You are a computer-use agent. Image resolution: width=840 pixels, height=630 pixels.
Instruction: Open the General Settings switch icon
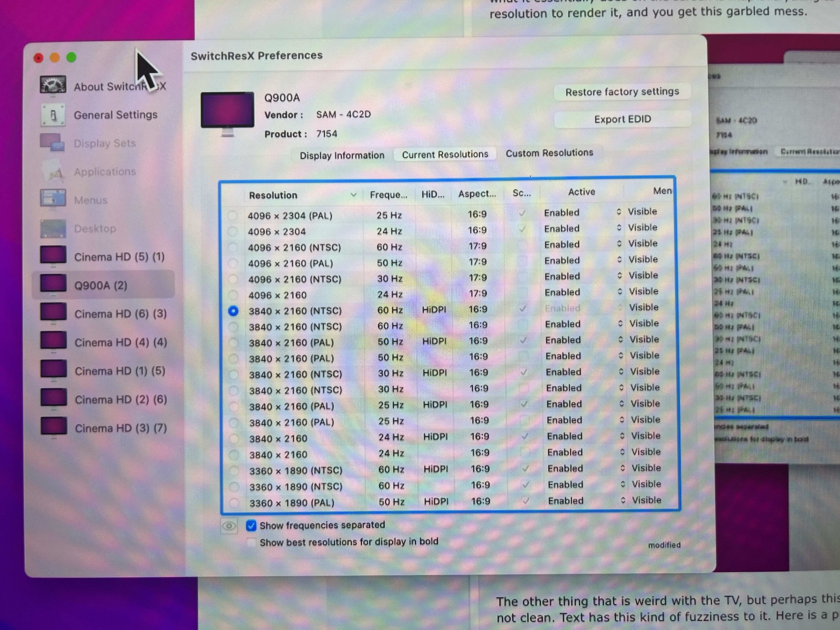(x=52, y=114)
